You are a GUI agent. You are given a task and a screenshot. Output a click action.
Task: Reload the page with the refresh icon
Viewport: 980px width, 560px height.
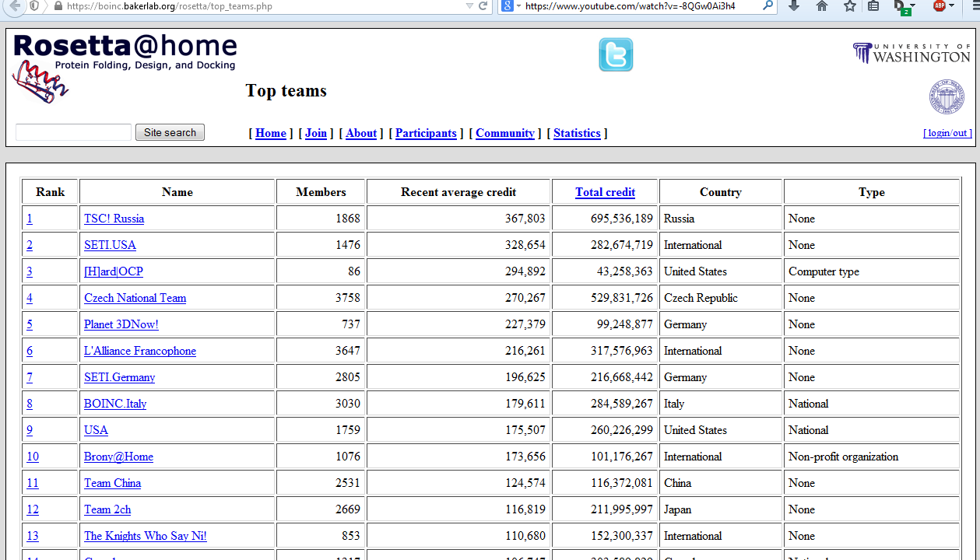point(483,6)
